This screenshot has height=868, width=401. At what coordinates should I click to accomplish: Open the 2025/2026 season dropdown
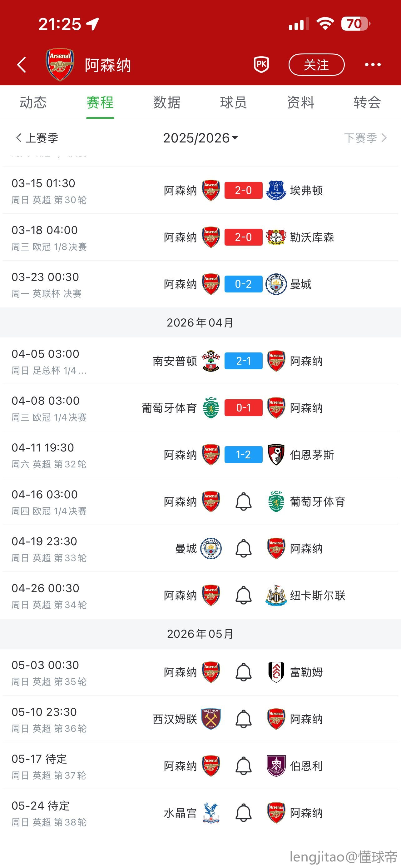[x=200, y=138]
